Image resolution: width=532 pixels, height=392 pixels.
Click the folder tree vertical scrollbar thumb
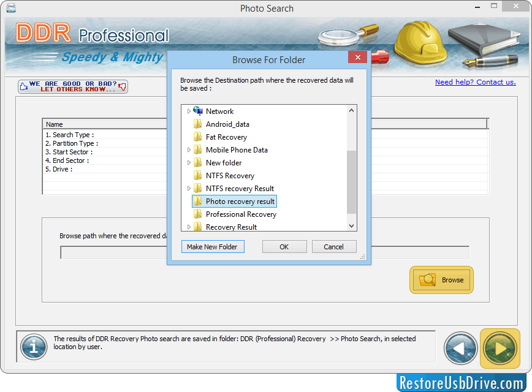[x=352, y=182]
